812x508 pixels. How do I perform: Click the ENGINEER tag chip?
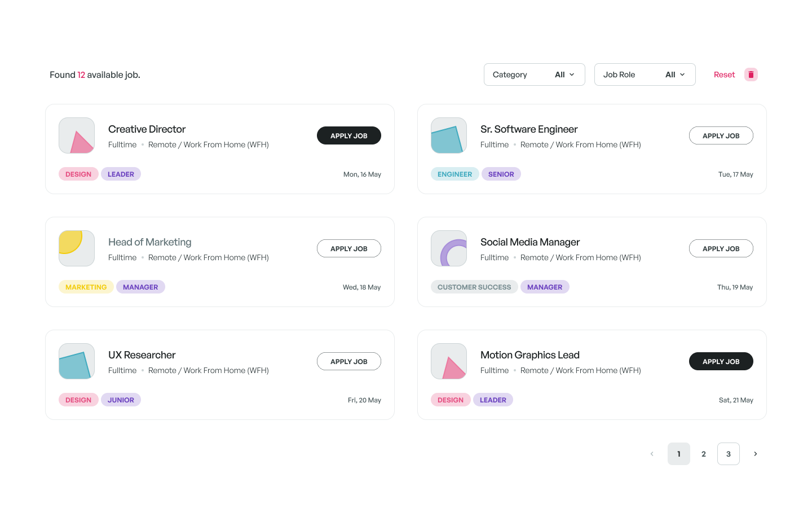click(x=454, y=174)
